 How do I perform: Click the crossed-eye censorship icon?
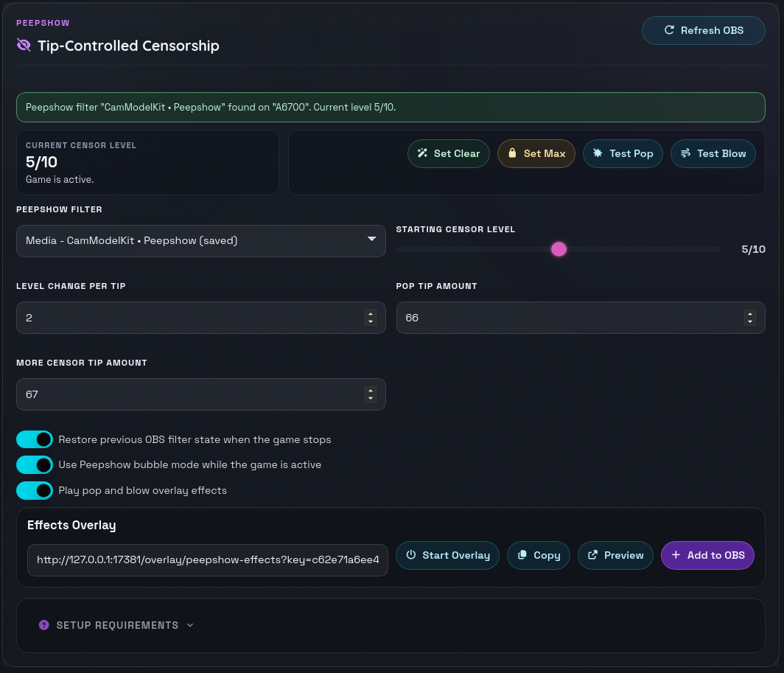pos(24,46)
